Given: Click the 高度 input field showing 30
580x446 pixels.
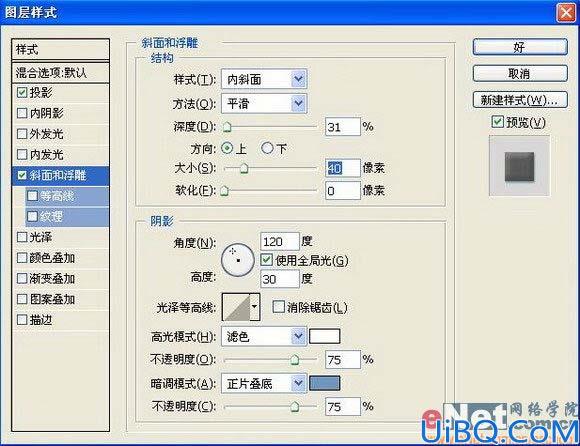Looking at the screenshot, I should pyautogui.click(x=279, y=279).
